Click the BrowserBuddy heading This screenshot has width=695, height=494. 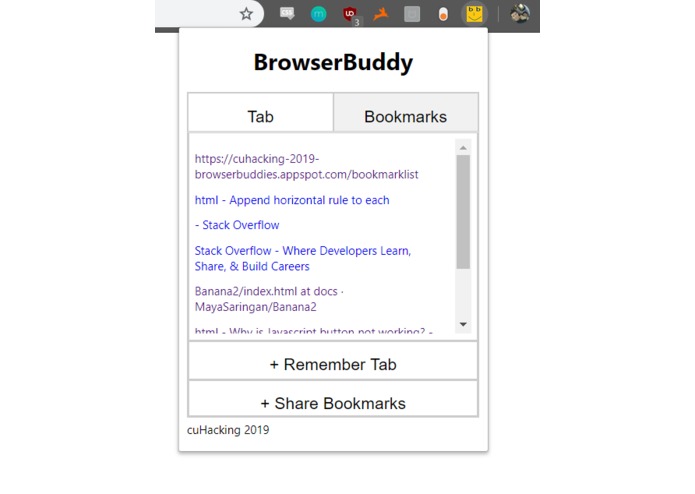(333, 62)
